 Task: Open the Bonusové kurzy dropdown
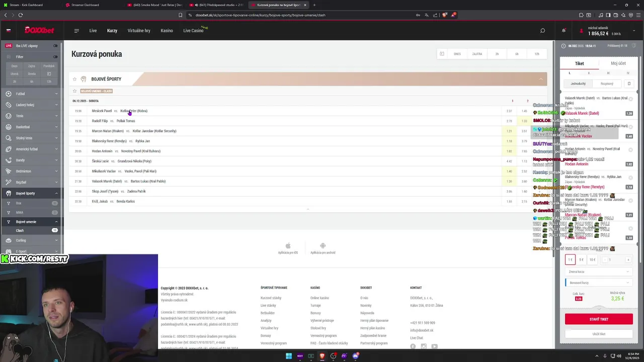tap(599, 283)
